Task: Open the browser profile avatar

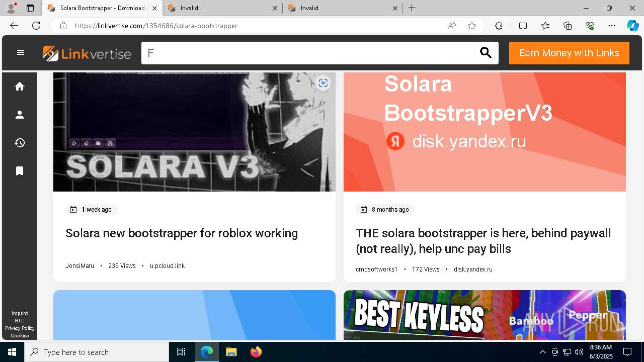Action: pos(11,8)
